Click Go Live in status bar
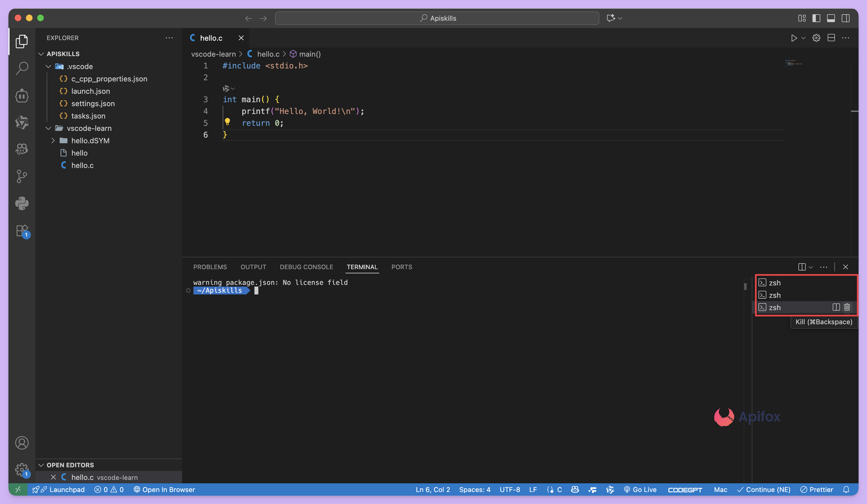This screenshot has height=504, width=867. pyautogui.click(x=640, y=490)
